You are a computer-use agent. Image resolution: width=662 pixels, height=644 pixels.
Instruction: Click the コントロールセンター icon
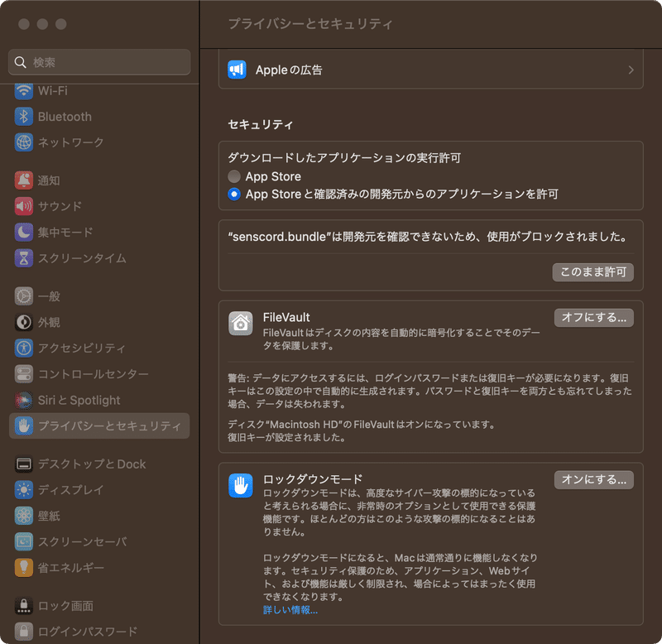coord(24,374)
